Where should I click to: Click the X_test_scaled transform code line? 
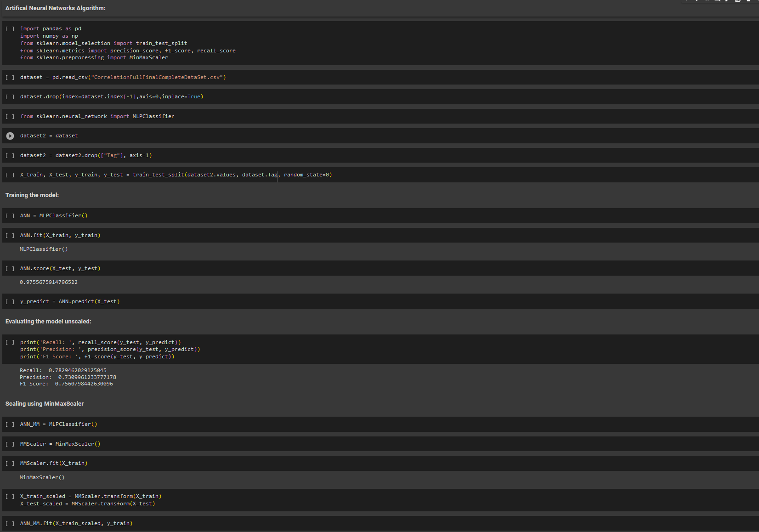click(87, 504)
